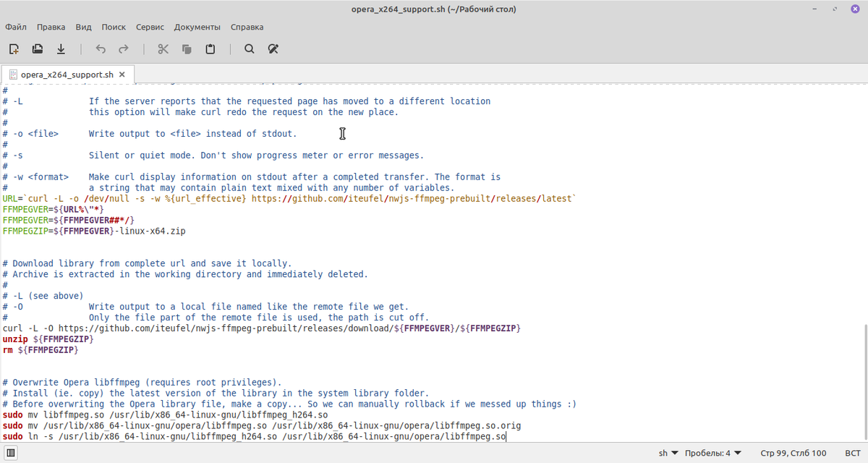This screenshot has width=868, height=463.
Task: Close the opera_x264_support.sh tab
Action: click(x=122, y=75)
